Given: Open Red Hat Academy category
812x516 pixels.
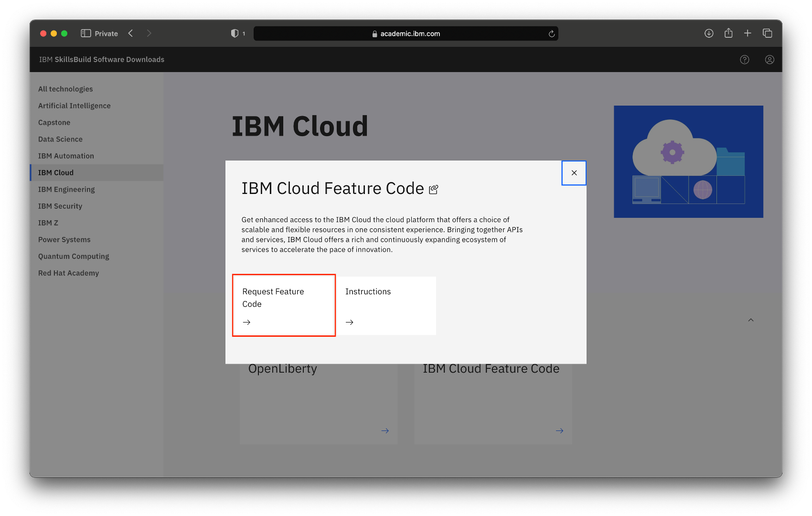Looking at the screenshot, I should point(68,273).
